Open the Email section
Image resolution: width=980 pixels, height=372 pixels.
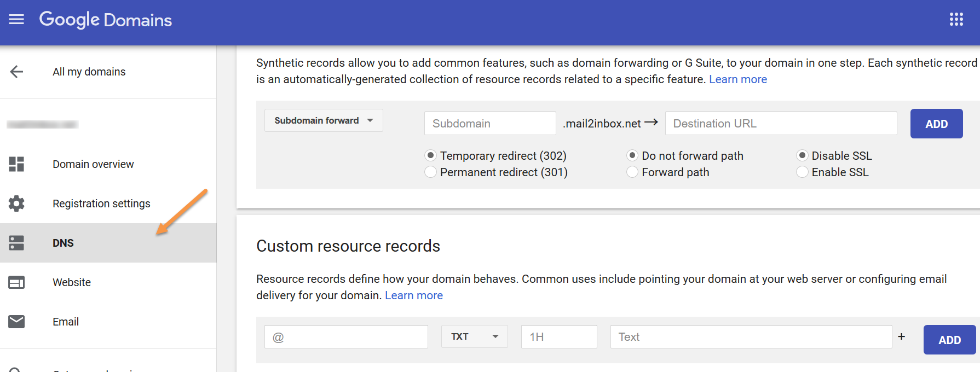tap(66, 322)
